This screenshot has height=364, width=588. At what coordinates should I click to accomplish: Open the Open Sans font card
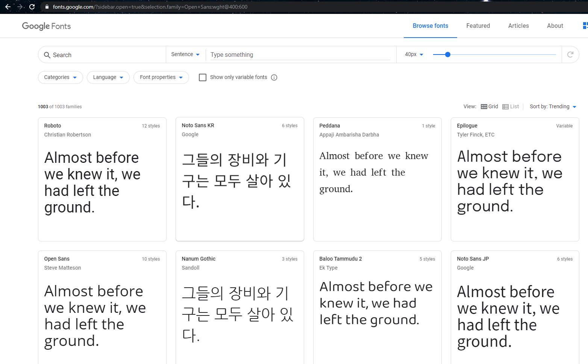click(x=102, y=307)
